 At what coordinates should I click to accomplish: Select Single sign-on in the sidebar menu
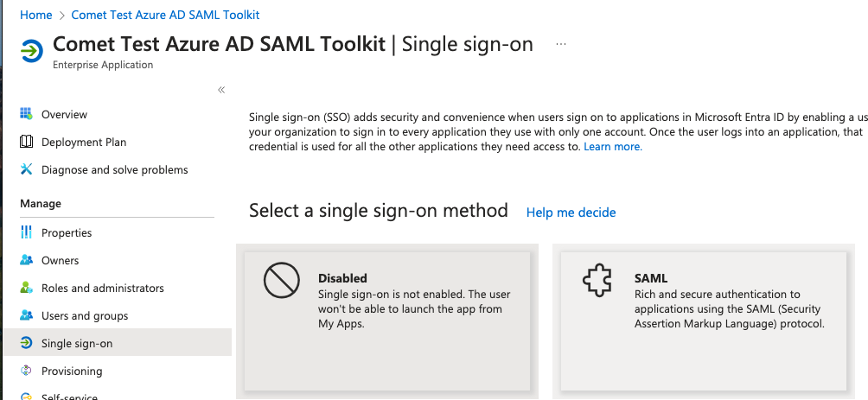pos(118,343)
